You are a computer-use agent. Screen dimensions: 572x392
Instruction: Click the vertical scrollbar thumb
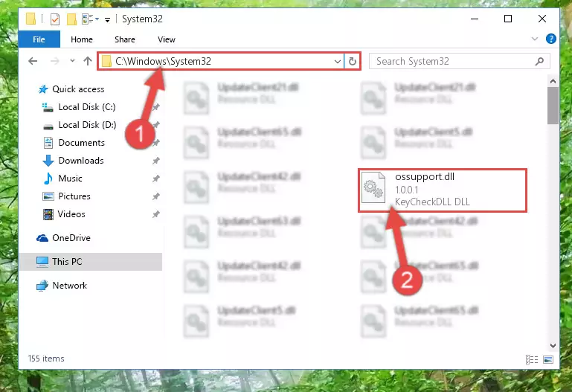[553, 106]
